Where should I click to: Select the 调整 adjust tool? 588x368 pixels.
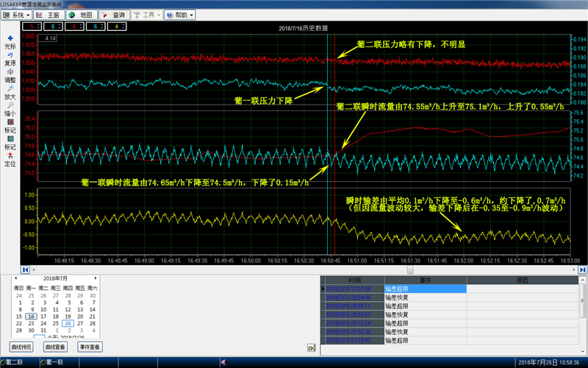[10, 75]
